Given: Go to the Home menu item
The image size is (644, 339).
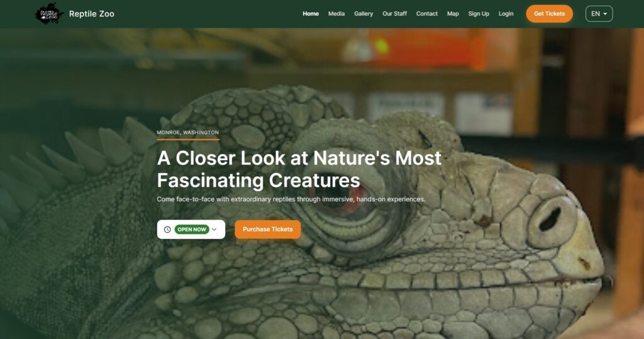Looking at the screenshot, I should coord(311,14).
